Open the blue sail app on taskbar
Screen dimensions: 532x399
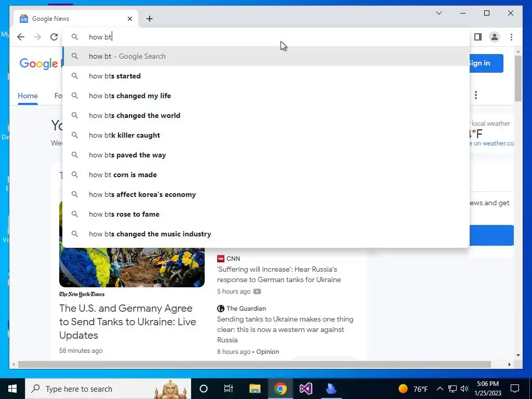click(x=331, y=389)
